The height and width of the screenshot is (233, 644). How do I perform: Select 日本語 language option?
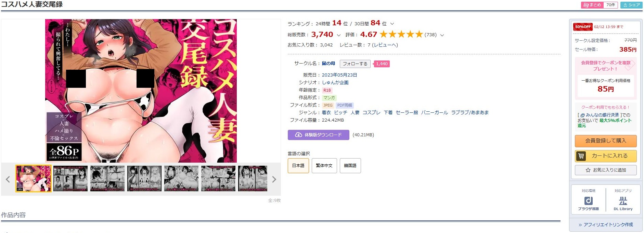pyautogui.click(x=298, y=166)
